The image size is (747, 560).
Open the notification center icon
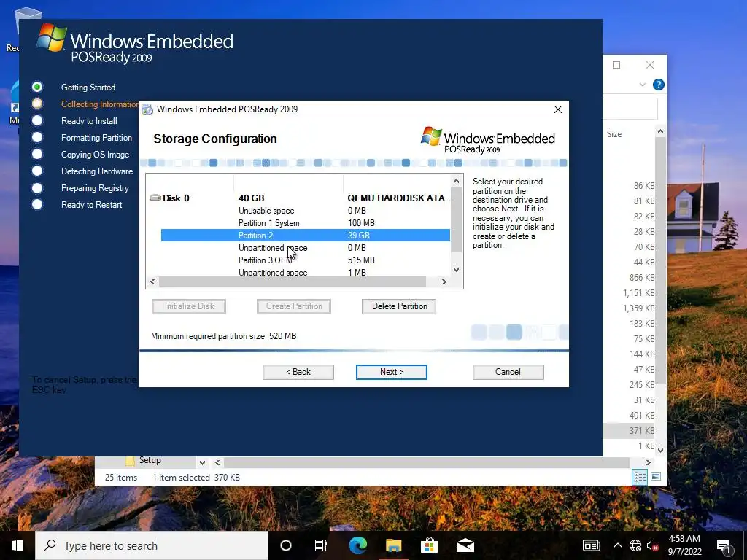pos(724,545)
